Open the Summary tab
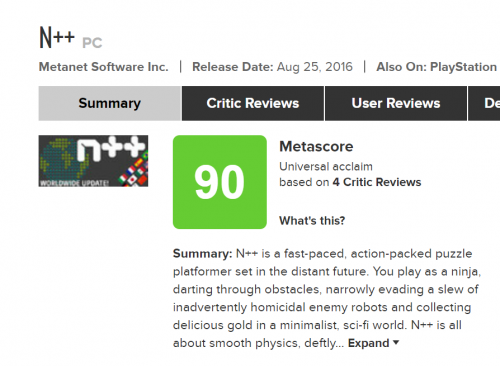The height and width of the screenshot is (366, 500). point(110,103)
